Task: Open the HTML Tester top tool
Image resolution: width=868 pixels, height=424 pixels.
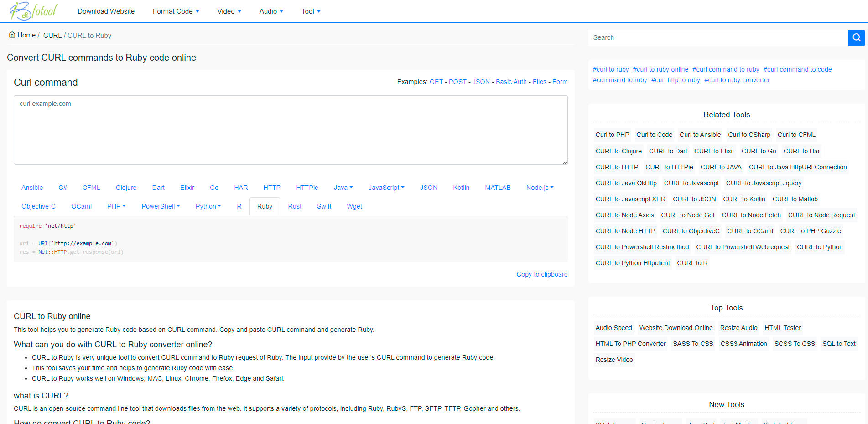Action: point(782,328)
